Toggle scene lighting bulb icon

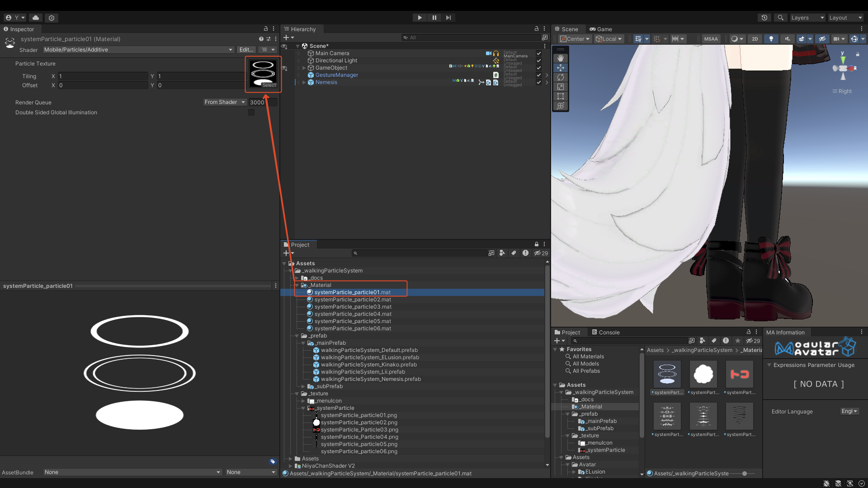771,39
